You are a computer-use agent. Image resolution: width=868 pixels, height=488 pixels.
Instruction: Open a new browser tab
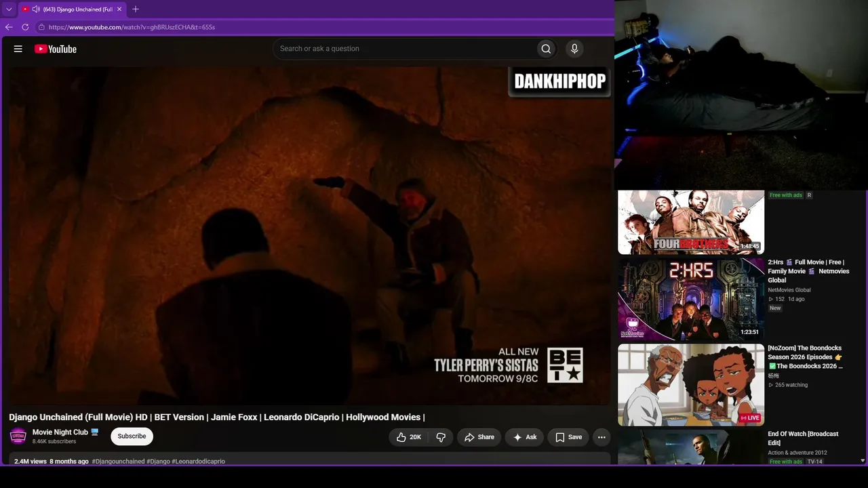(x=136, y=9)
